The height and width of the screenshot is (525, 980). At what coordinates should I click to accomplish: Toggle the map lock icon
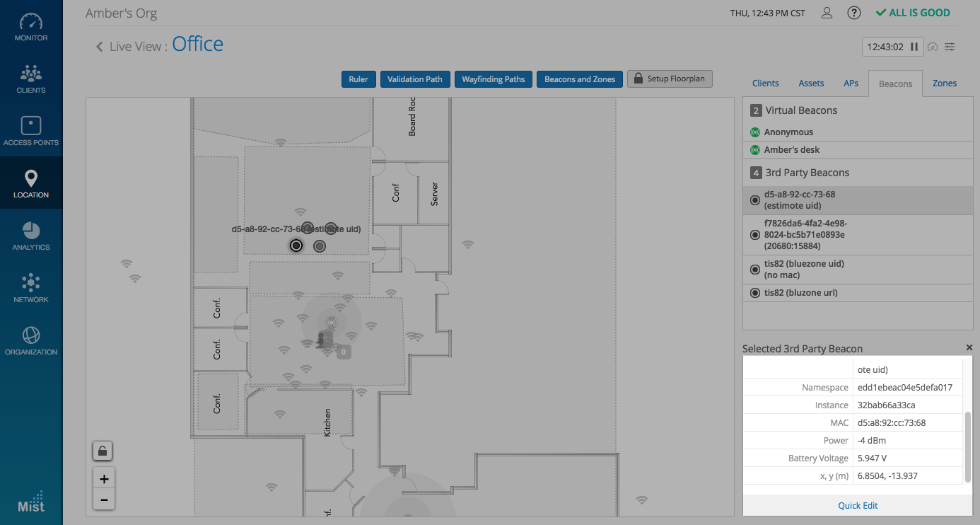click(103, 451)
